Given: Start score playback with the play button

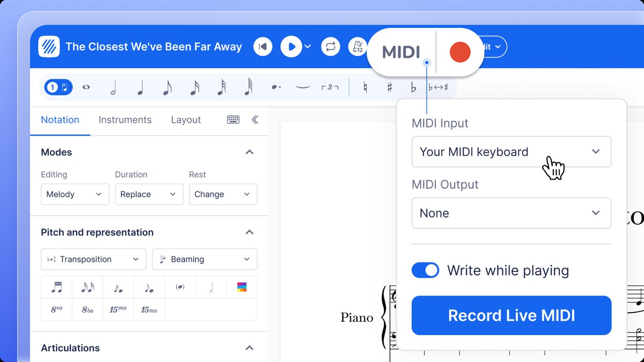Looking at the screenshot, I should coord(291,47).
